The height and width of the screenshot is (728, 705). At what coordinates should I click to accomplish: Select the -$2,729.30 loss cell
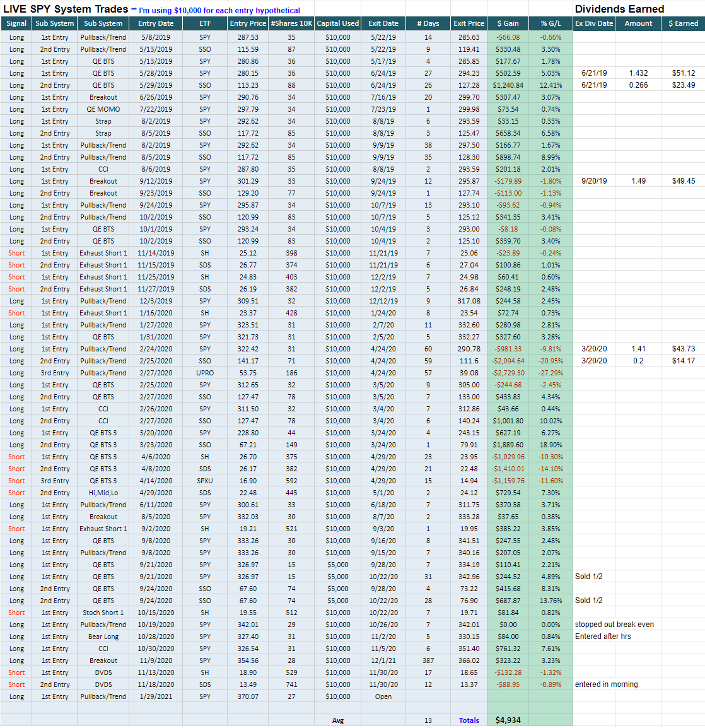[x=508, y=373]
